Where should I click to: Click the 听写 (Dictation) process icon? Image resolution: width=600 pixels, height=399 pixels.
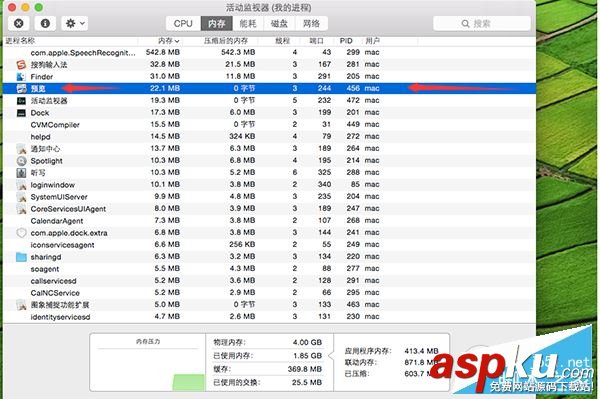21,173
